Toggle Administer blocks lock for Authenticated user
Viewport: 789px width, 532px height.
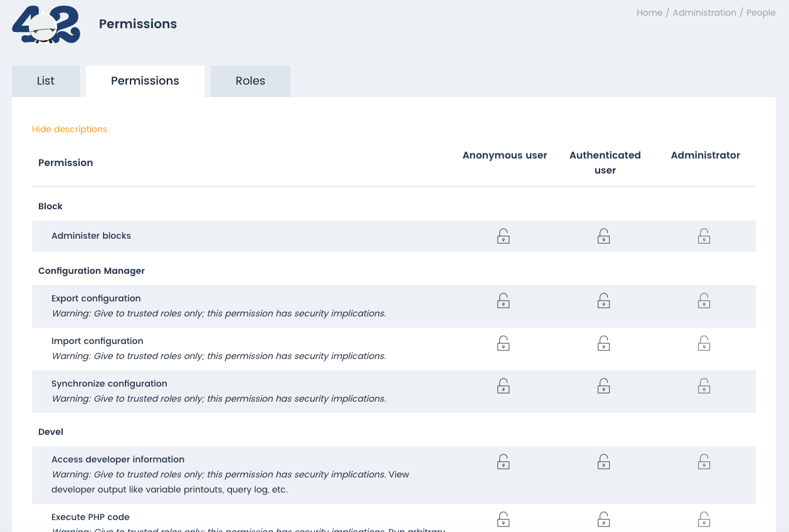(x=604, y=236)
